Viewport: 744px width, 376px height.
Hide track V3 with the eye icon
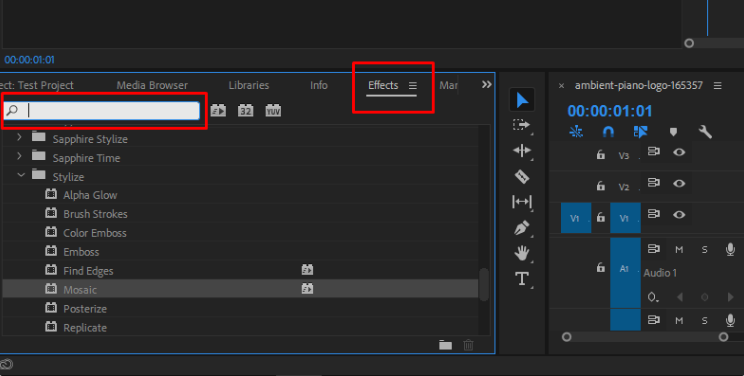pos(679,152)
